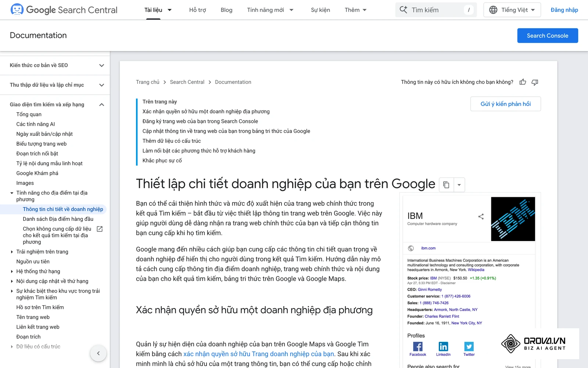Open Đoạn trích nổi bật in sidebar

[x=37, y=153]
